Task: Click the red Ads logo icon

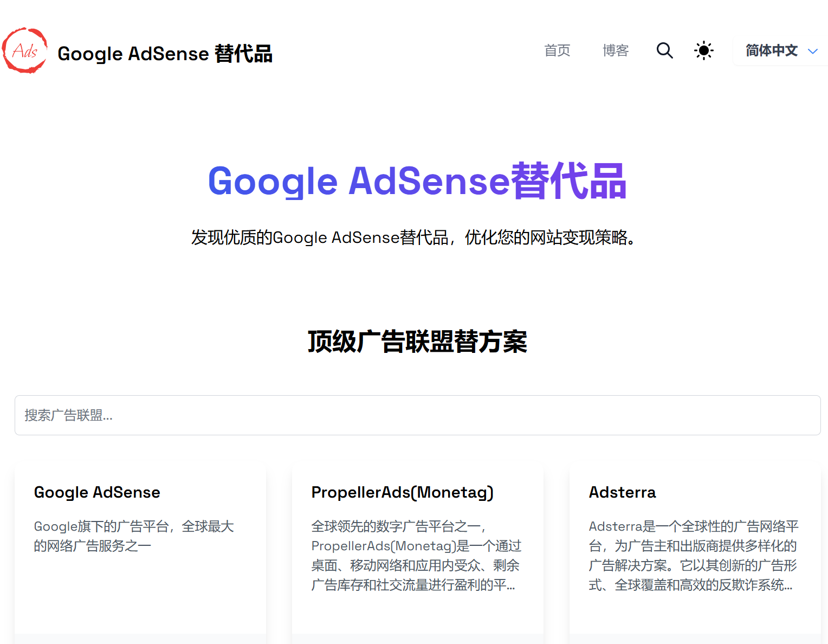Action: (25, 50)
